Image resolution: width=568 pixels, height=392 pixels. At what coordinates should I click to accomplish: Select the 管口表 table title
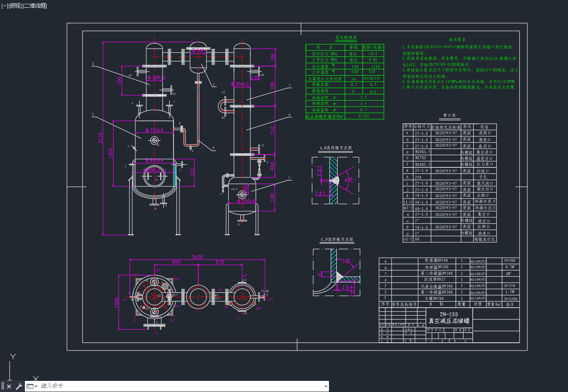pyautogui.click(x=449, y=116)
